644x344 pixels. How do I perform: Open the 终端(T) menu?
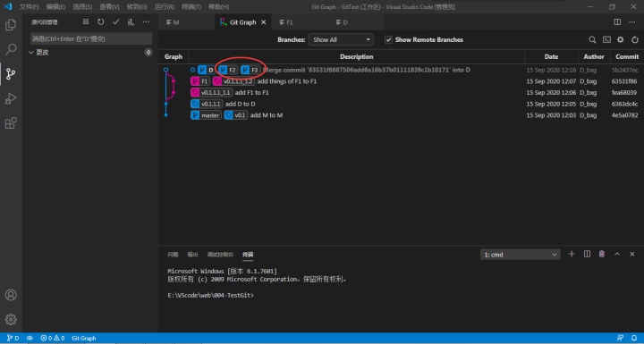pyautogui.click(x=191, y=7)
